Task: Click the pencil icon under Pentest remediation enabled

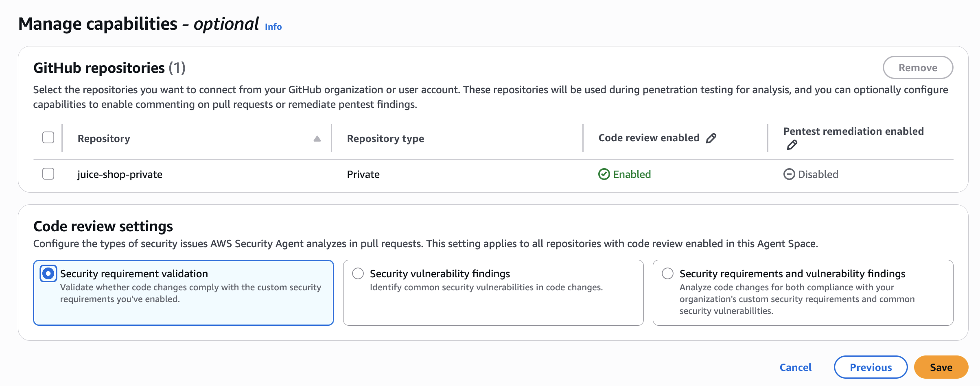Action: [792, 145]
